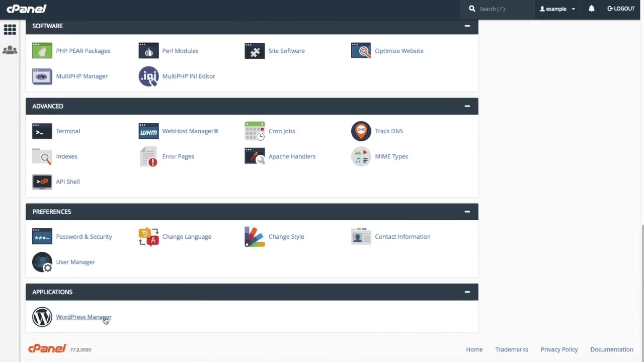
Task: Click the API Shell text link
Action: coord(67,182)
